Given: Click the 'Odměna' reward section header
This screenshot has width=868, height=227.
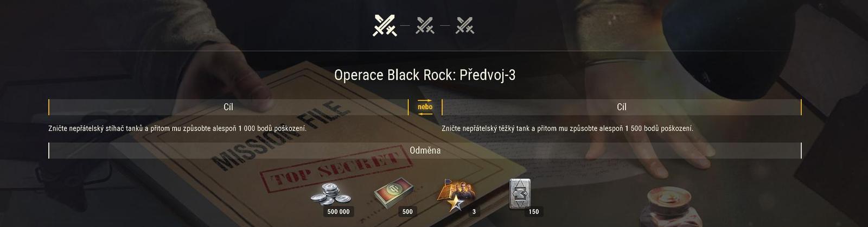Looking at the screenshot, I should [x=425, y=150].
